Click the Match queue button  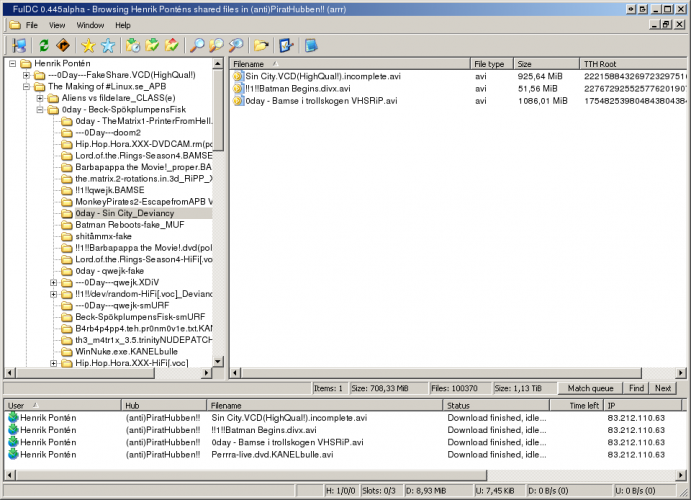tap(590, 388)
